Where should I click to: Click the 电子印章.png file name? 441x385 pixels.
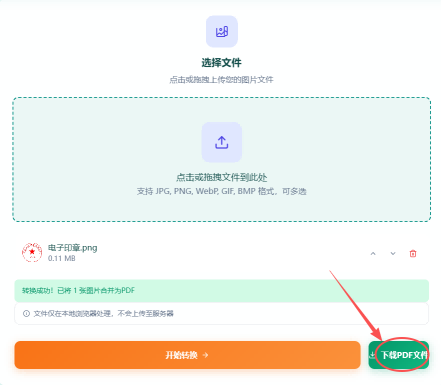[73, 248]
